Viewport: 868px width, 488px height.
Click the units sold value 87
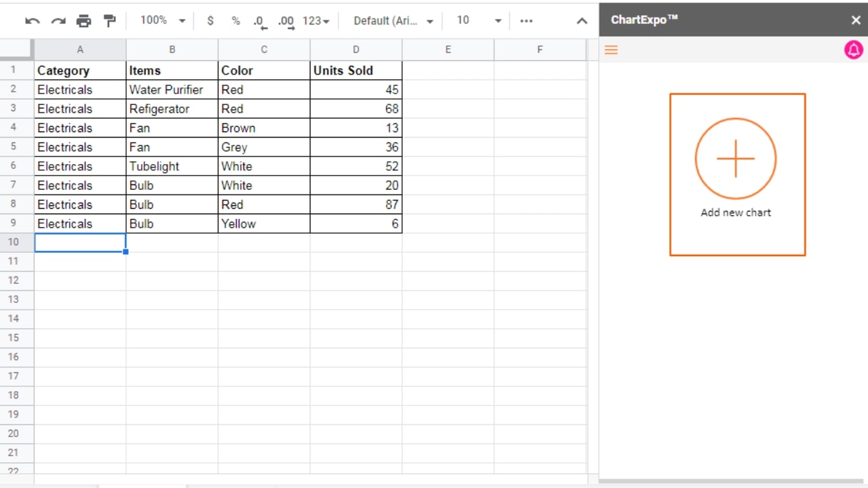coord(356,205)
